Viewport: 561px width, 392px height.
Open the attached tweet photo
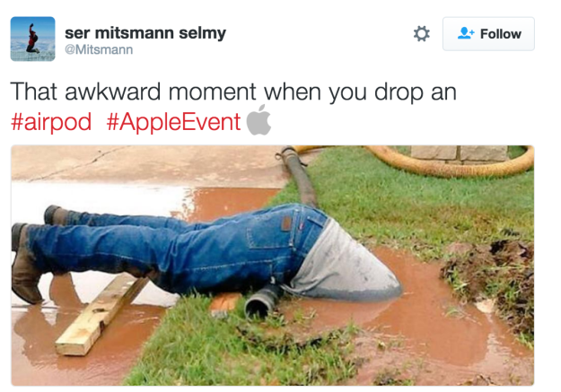[x=272, y=266]
